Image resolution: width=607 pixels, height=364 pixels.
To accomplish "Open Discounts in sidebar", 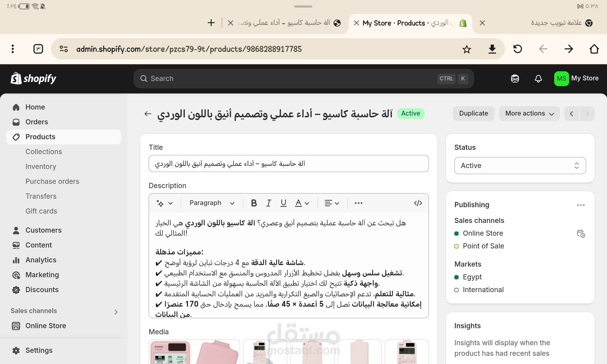I will pyautogui.click(x=64, y=290).
